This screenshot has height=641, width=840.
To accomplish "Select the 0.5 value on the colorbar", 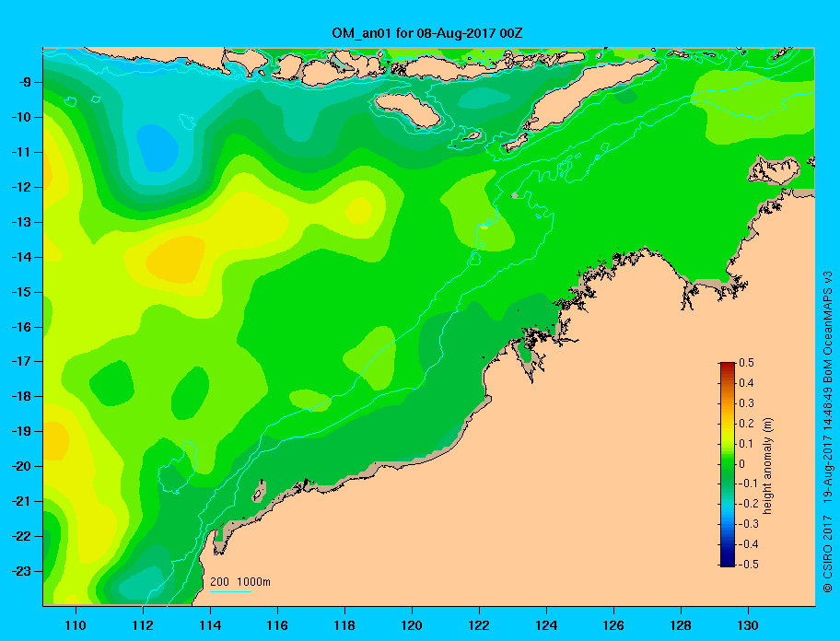I will (x=747, y=363).
